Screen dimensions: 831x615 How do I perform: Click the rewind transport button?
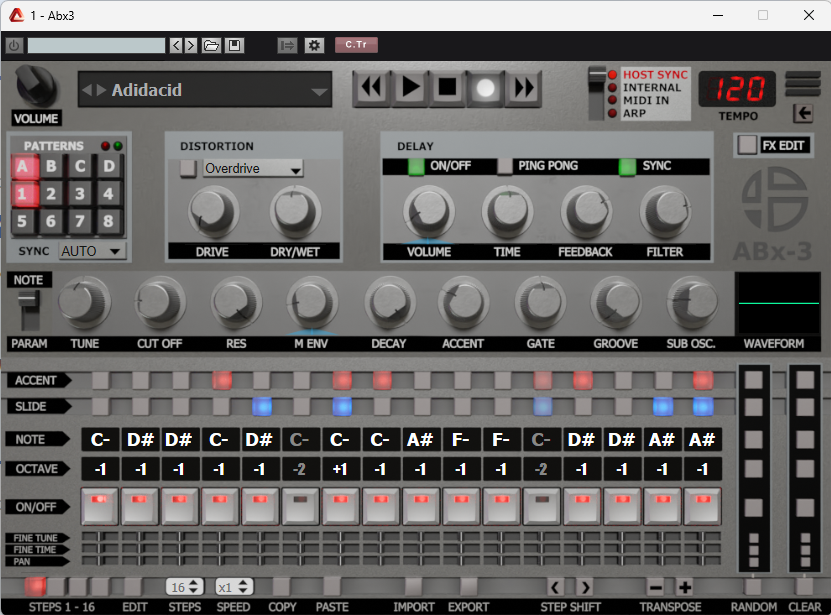tap(370, 87)
